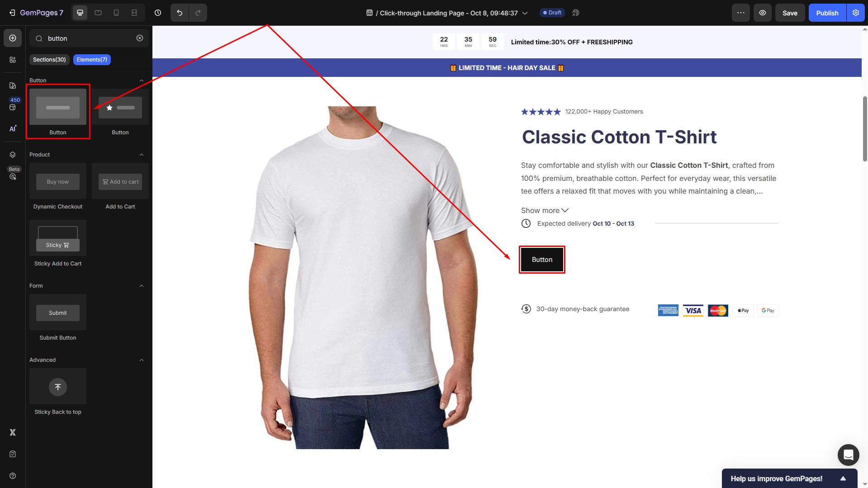Open version history clock icon

(x=158, y=13)
